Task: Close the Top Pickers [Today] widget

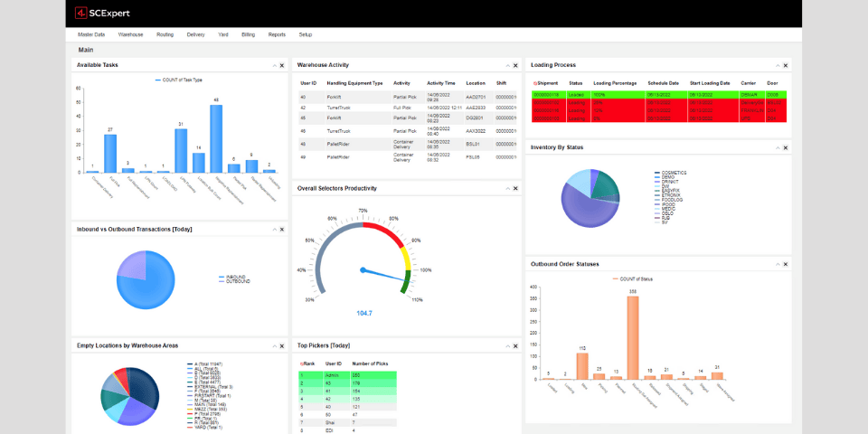Action: pos(515,345)
